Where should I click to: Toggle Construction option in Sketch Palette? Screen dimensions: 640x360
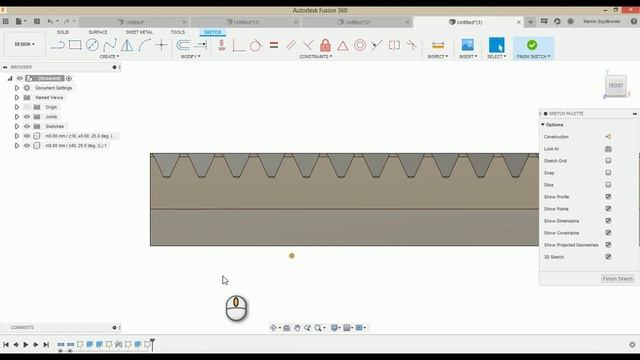point(608,137)
